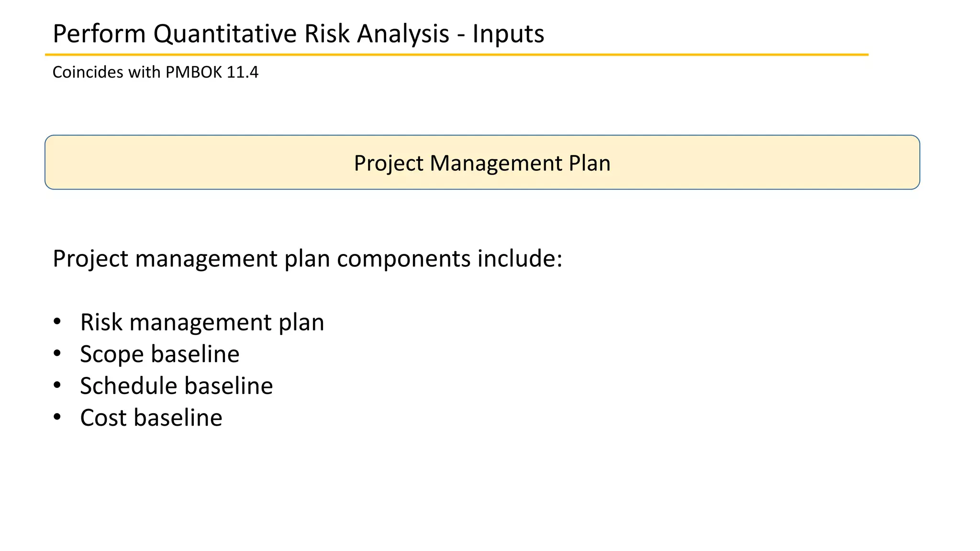The height and width of the screenshot is (551, 980).
Task: Click the "Coincides with PMBOK 11.4" subtitle
Action: click(155, 72)
